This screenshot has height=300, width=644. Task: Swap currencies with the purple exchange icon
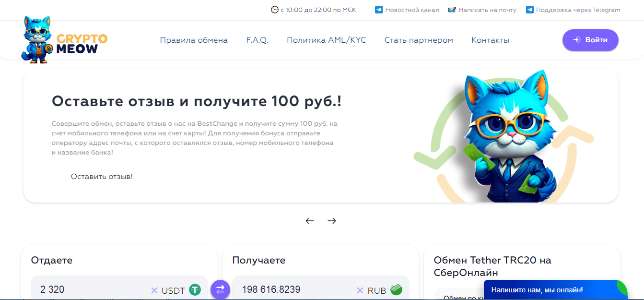click(220, 289)
